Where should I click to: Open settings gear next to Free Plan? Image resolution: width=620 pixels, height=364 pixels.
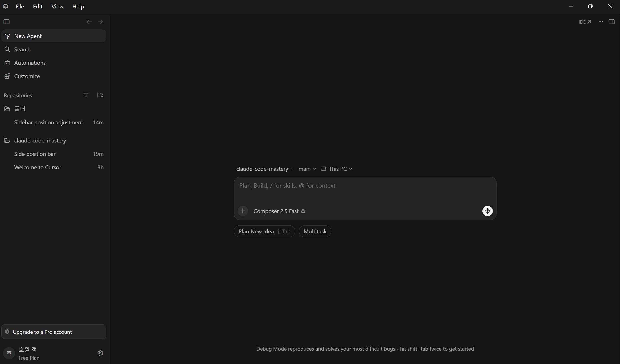coord(100,353)
